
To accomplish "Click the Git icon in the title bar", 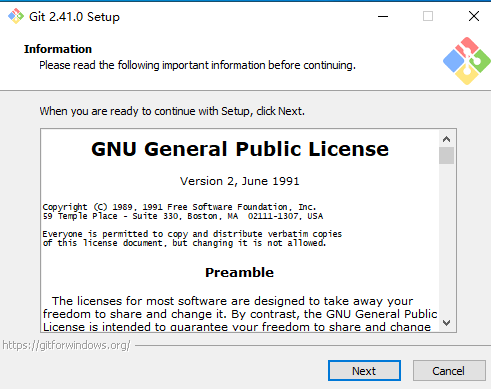I will tap(16, 16).
